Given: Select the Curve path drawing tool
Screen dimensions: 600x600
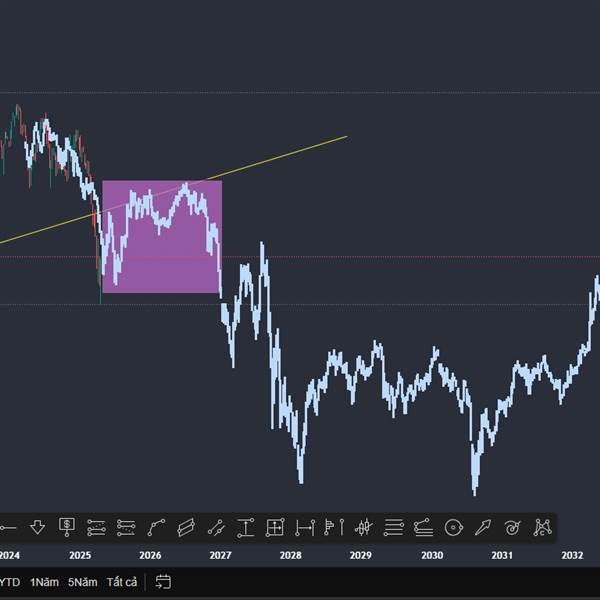Looking at the screenshot, I should 156,528.
